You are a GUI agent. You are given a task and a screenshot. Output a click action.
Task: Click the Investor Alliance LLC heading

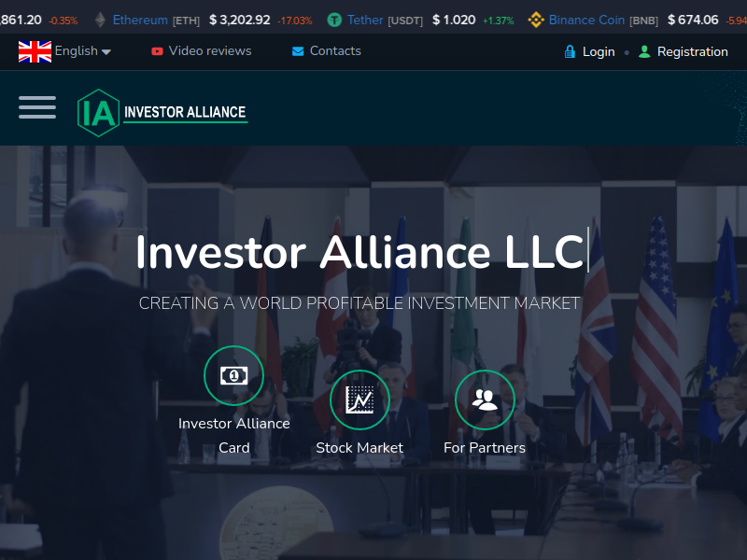click(360, 252)
